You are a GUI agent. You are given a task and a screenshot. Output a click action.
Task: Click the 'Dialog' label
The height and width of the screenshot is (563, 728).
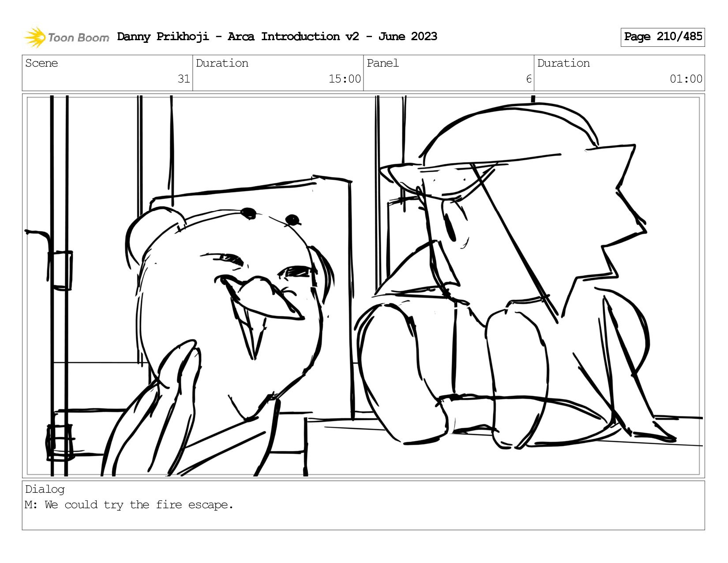45,489
